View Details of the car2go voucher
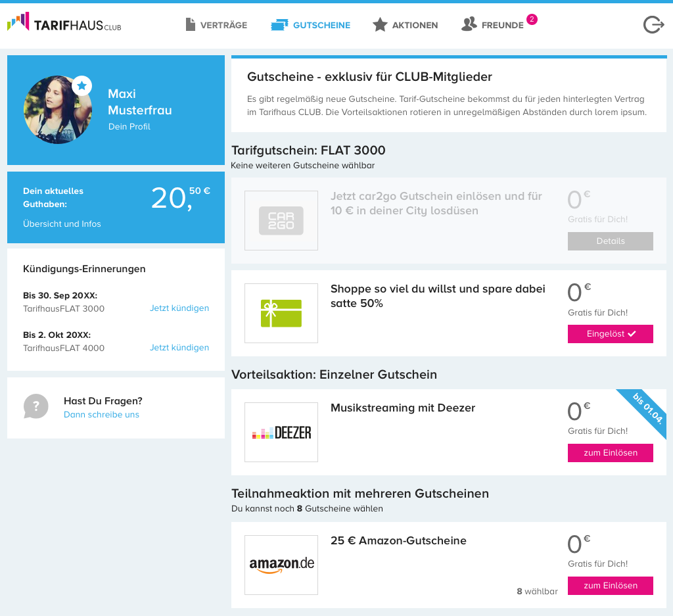The height and width of the screenshot is (616, 673). [x=610, y=241]
